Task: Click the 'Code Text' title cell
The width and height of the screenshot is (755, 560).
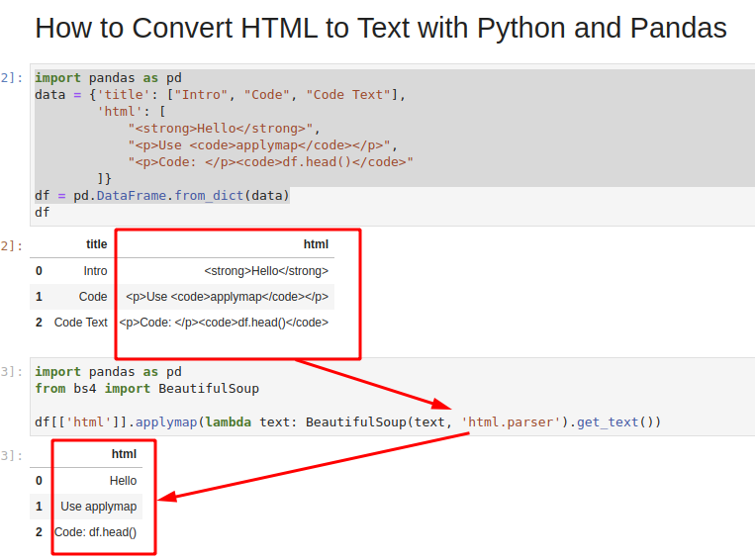Action: click(x=80, y=323)
